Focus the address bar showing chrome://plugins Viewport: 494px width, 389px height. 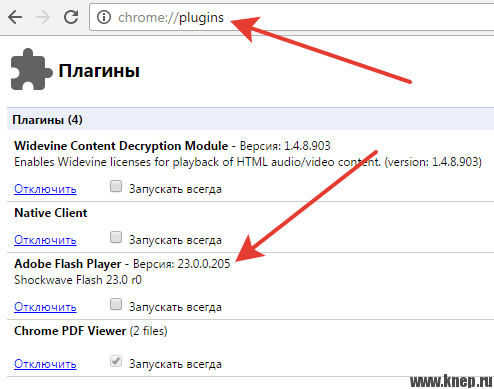tap(292, 17)
